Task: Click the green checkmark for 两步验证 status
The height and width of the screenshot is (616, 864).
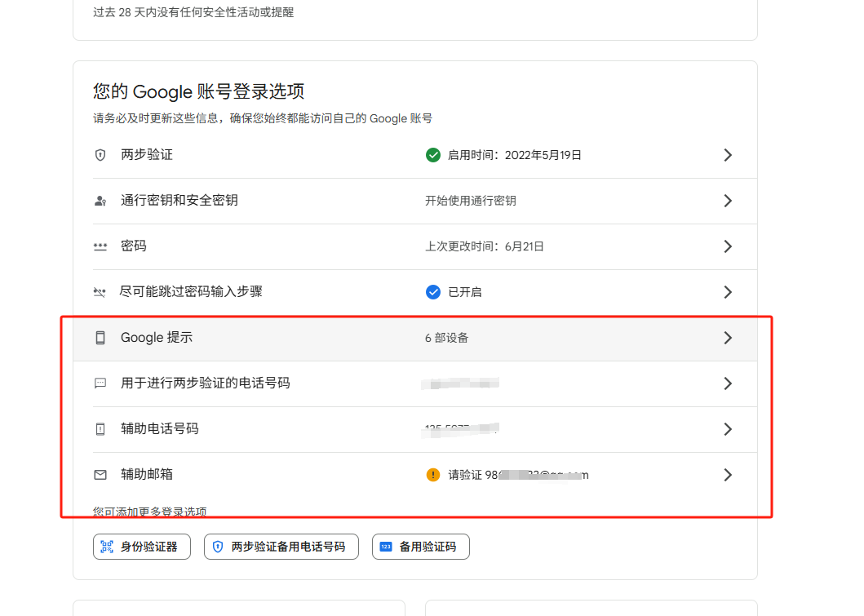Action: tap(433, 155)
